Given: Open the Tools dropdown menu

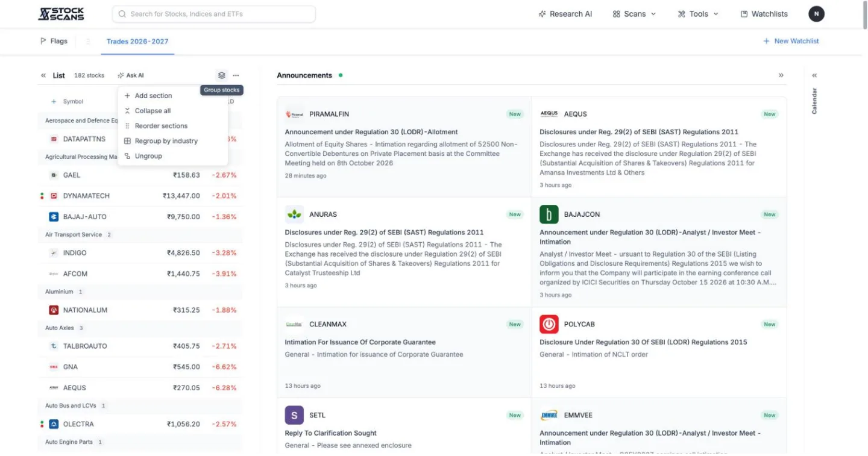Looking at the screenshot, I should pyautogui.click(x=698, y=14).
